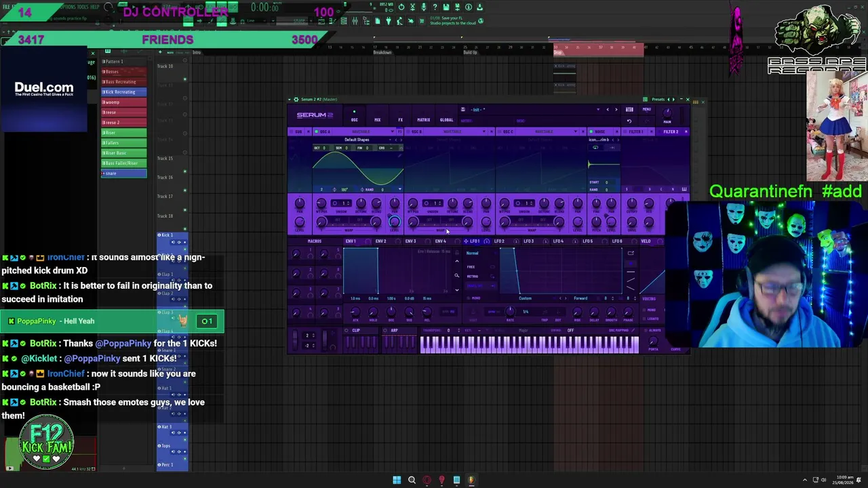Viewport: 868px width, 488px height.
Task: Open Windows taskbar search
Action: click(412, 481)
